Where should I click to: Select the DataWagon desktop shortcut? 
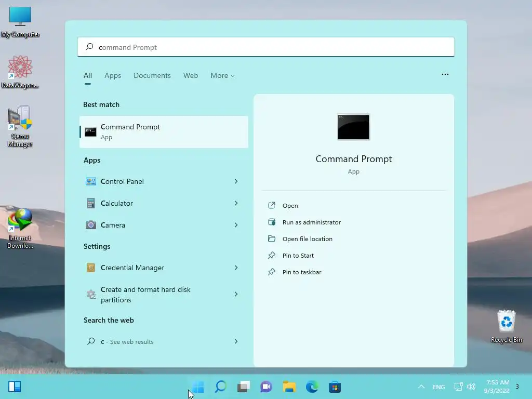tap(20, 72)
